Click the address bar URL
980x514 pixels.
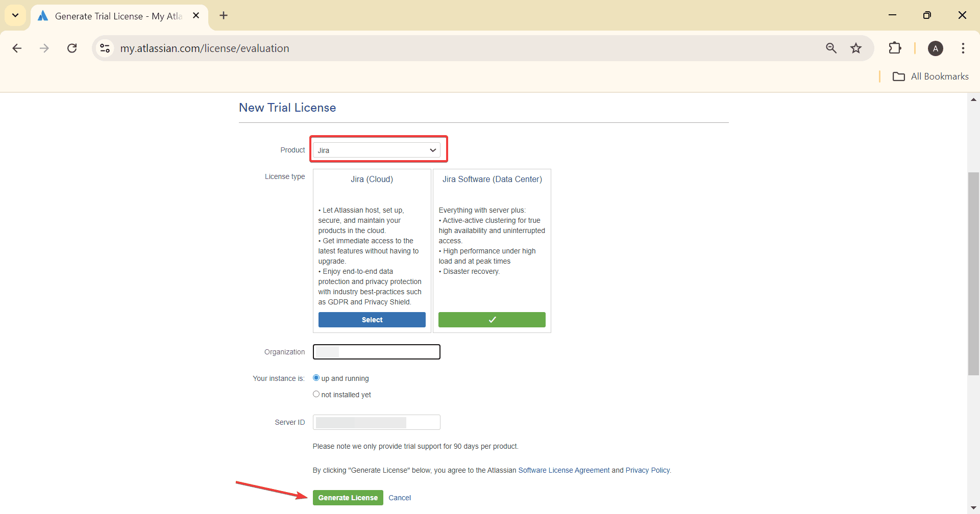click(205, 48)
